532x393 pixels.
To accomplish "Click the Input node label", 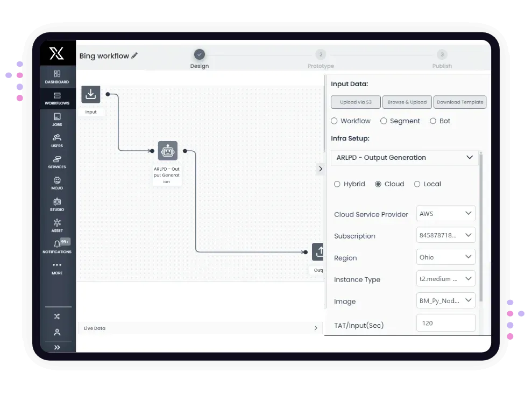I will click(x=90, y=112).
